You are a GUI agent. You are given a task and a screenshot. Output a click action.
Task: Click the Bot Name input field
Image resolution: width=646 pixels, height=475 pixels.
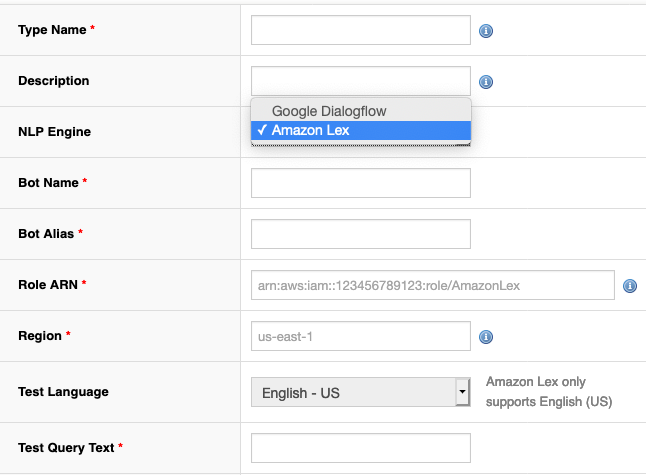point(361,183)
